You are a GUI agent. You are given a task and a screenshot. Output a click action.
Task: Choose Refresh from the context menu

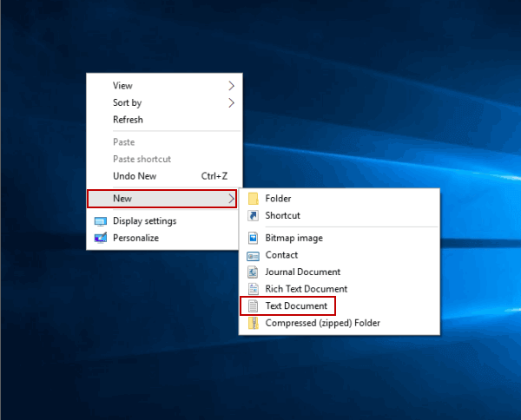(164, 120)
